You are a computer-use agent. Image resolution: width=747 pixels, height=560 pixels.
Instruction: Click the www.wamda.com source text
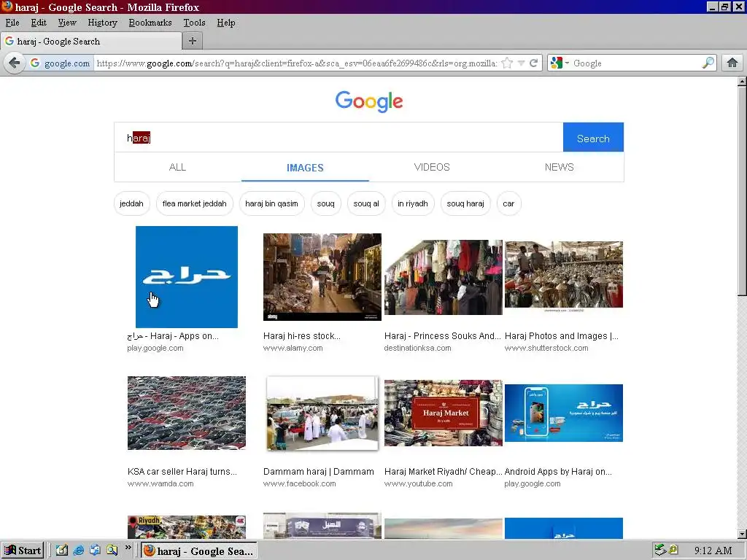[x=160, y=484]
